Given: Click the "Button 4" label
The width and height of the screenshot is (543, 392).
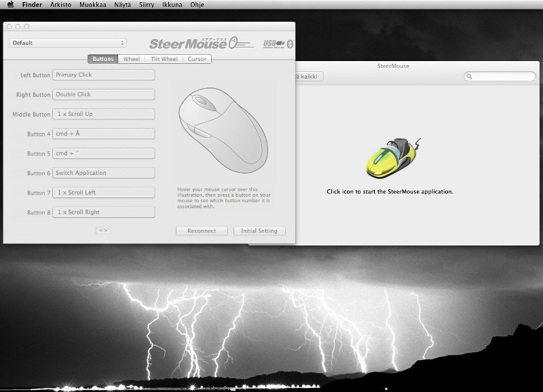Looking at the screenshot, I should [39, 134].
